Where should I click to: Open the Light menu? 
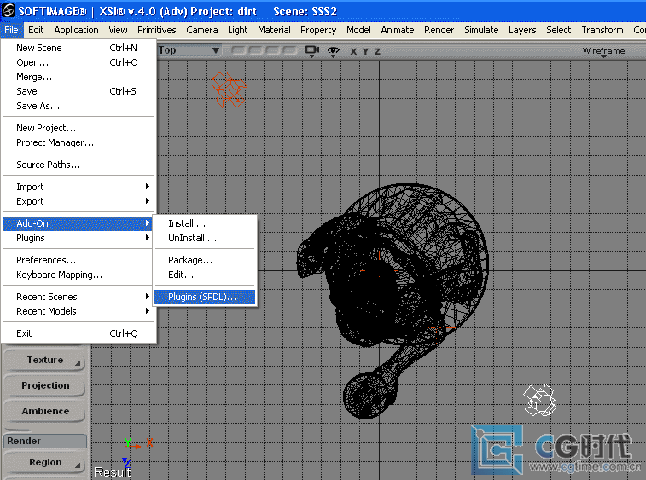(x=238, y=30)
